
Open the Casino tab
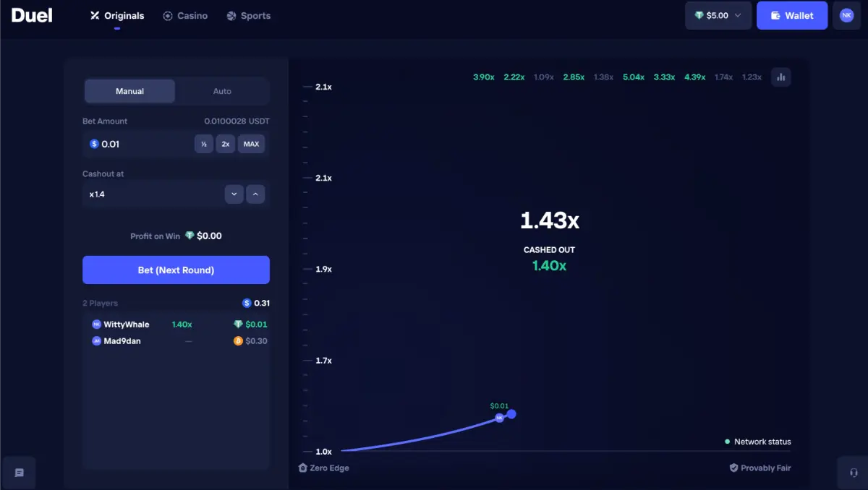pos(185,15)
